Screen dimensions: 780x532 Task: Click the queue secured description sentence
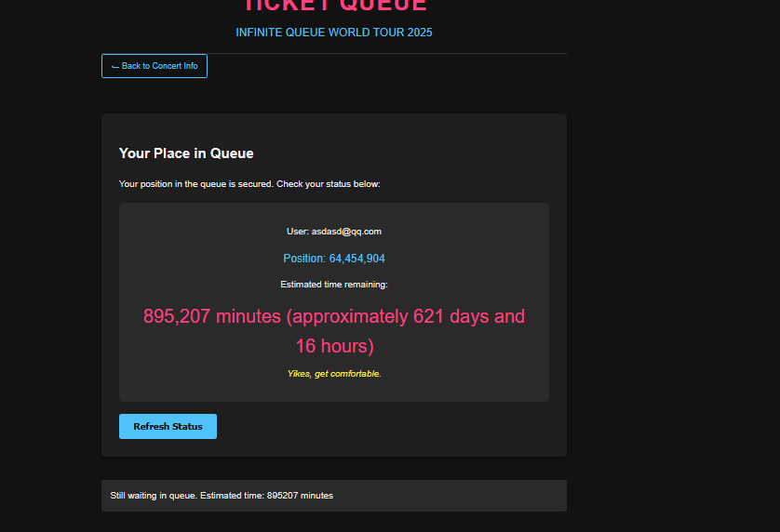pyautogui.click(x=249, y=184)
